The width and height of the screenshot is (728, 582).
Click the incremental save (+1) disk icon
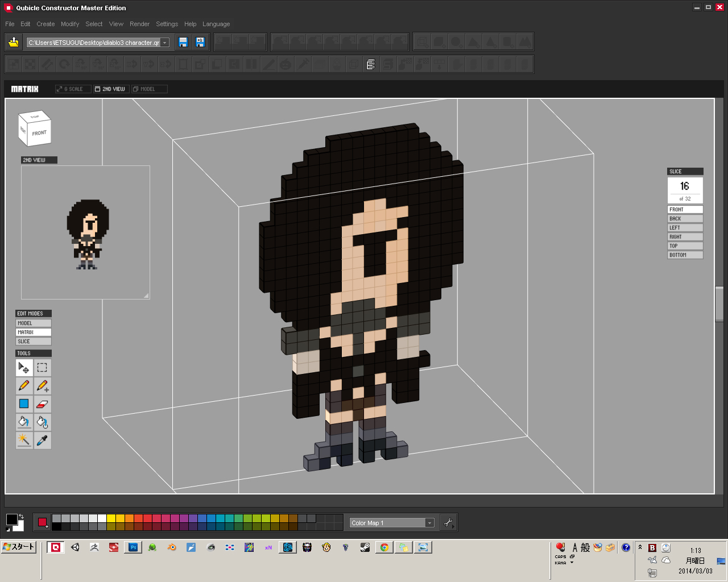click(x=200, y=42)
